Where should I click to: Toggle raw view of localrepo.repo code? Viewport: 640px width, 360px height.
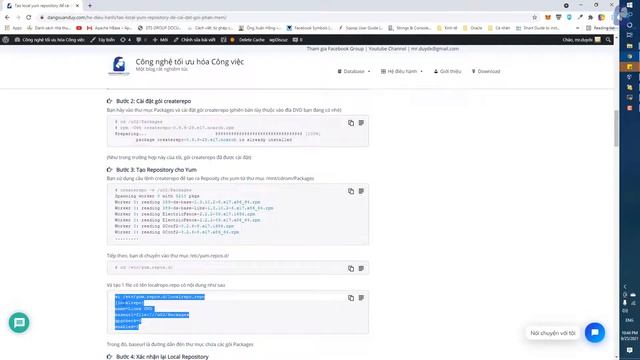tap(361, 298)
